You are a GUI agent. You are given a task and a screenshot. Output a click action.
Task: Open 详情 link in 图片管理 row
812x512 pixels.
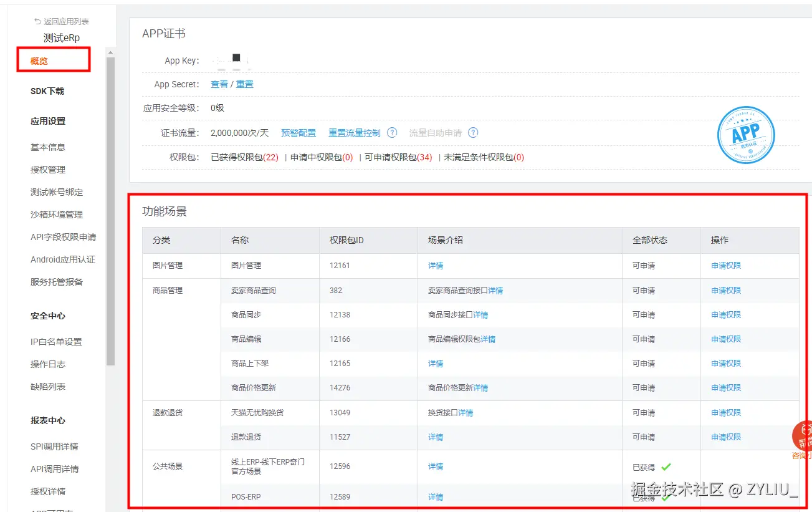(x=436, y=266)
